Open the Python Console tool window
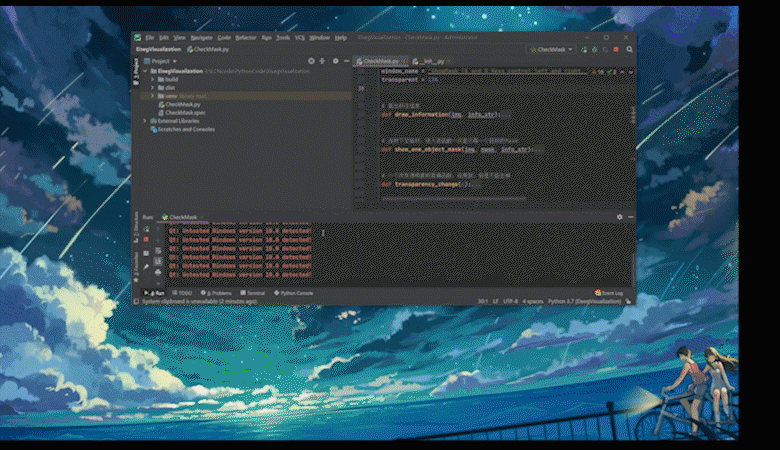 pos(293,293)
